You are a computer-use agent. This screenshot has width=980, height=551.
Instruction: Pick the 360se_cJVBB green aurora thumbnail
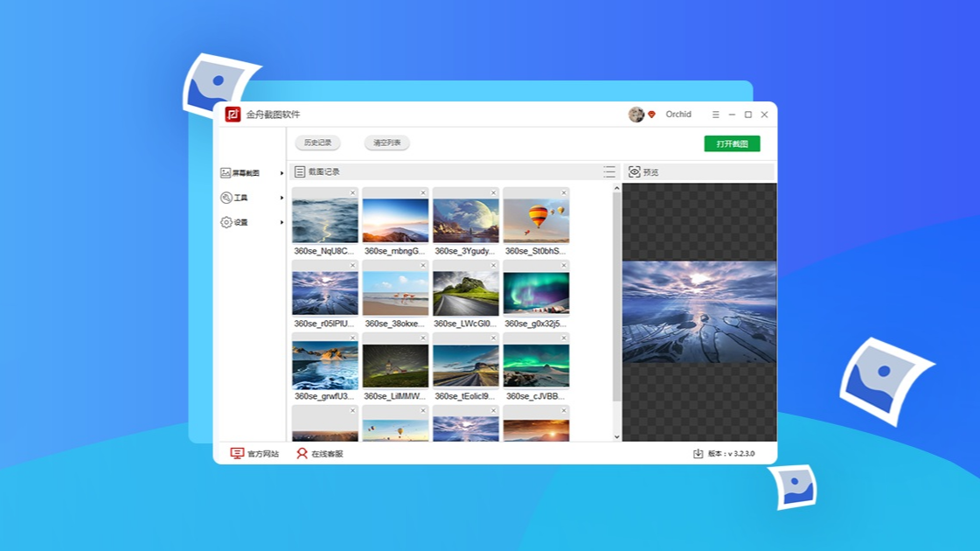coord(536,365)
